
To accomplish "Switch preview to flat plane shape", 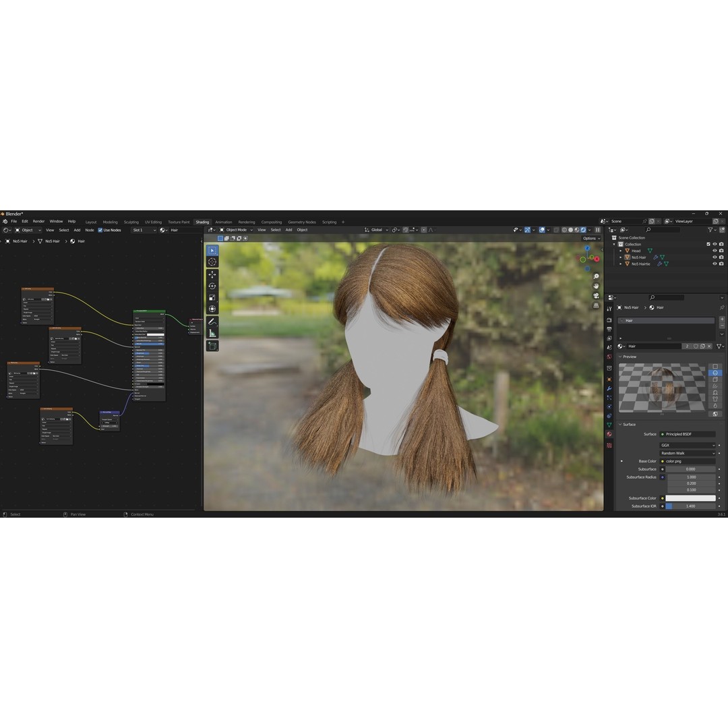I will (715, 367).
